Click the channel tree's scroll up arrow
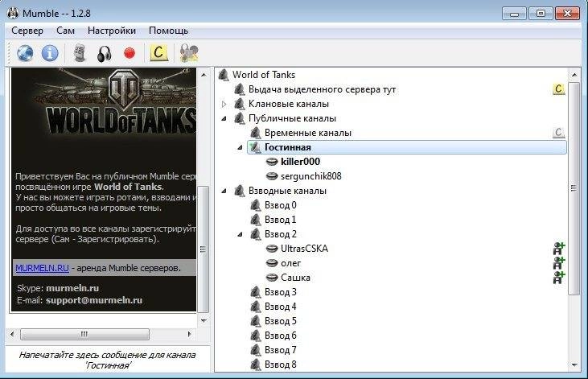Viewport: 588px width, 379px height. (574, 75)
